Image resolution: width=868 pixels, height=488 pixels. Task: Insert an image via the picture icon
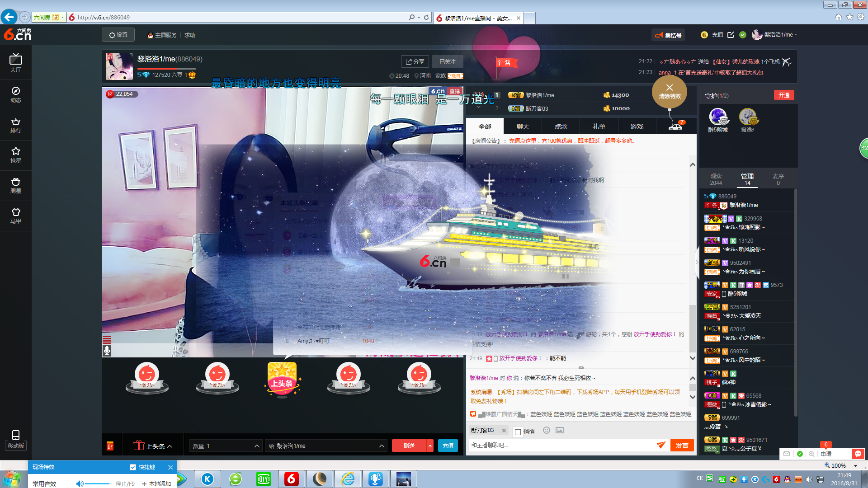click(x=560, y=430)
